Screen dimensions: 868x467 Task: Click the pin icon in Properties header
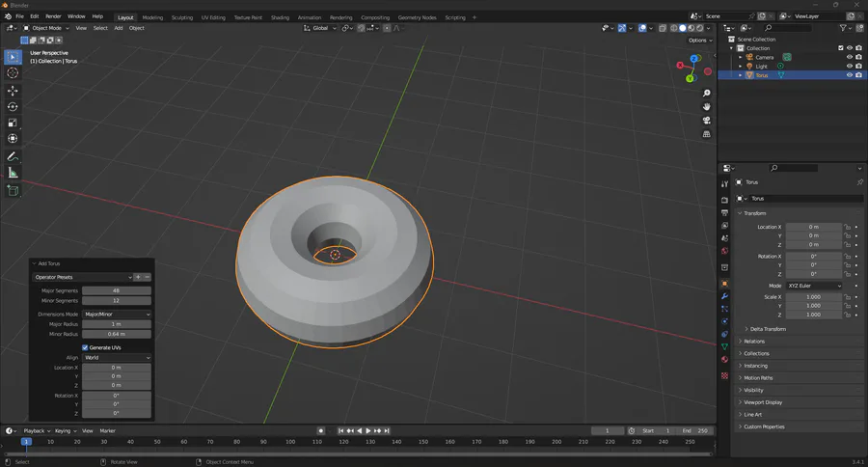point(859,182)
